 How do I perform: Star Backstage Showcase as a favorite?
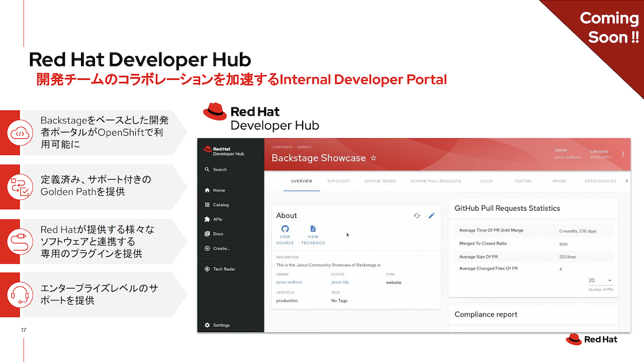click(374, 158)
